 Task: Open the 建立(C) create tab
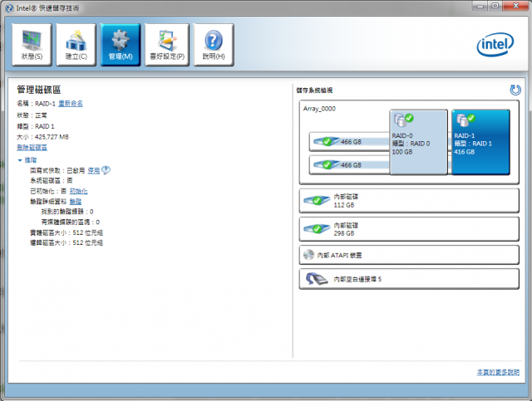coord(76,44)
